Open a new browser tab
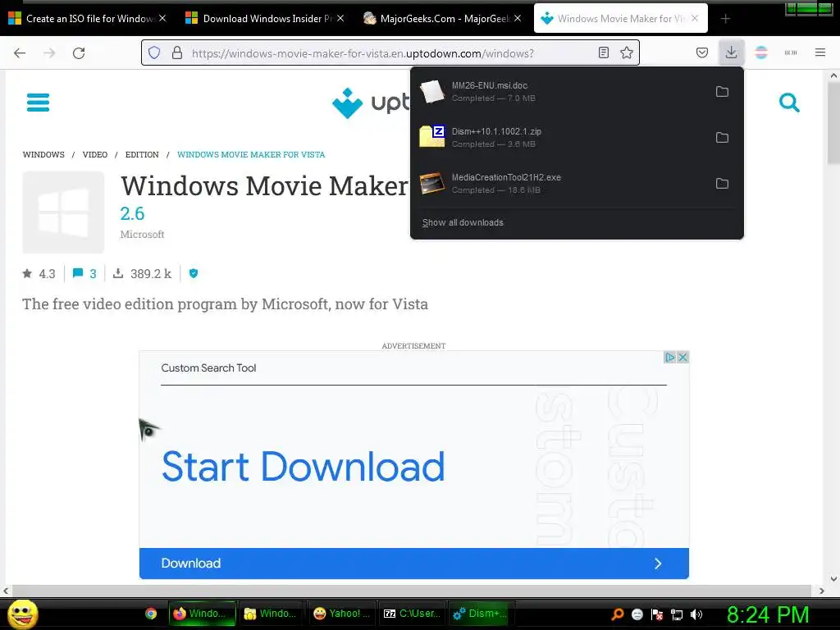 click(x=725, y=19)
